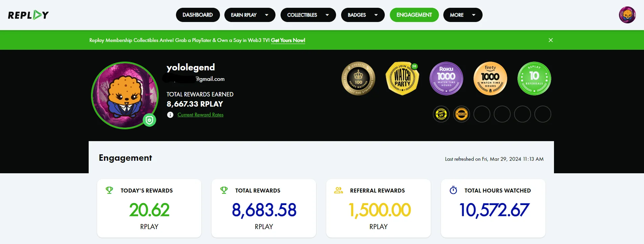The image size is (644, 244).
Task: Click the trophy icon in Today's Rewards card
Action: [109, 190]
